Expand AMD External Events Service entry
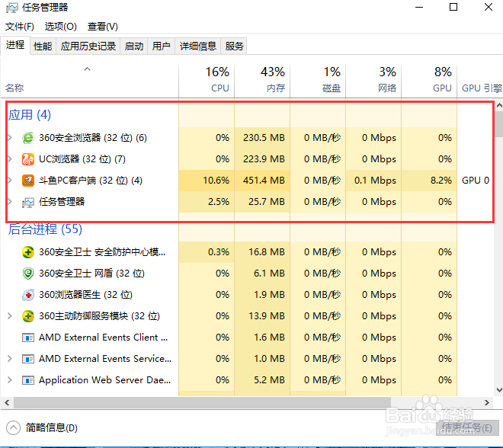Image resolution: width=503 pixels, height=448 pixels. [x=10, y=359]
